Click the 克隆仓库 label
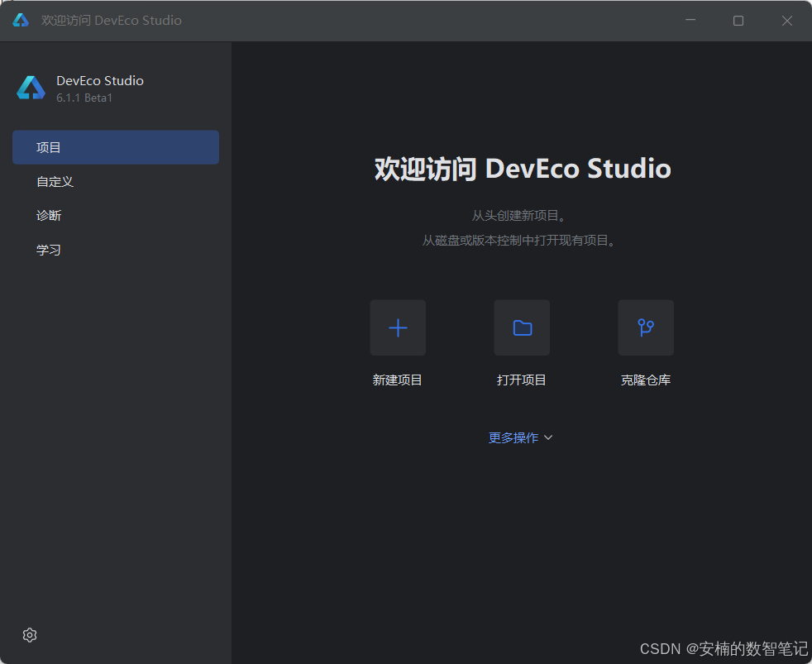812x664 pixels. coord(646,380)
